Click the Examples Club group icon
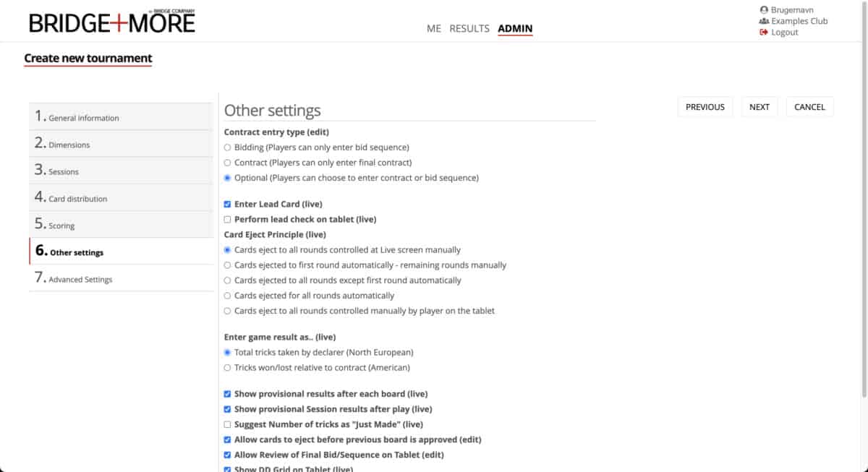 point(764,21)
